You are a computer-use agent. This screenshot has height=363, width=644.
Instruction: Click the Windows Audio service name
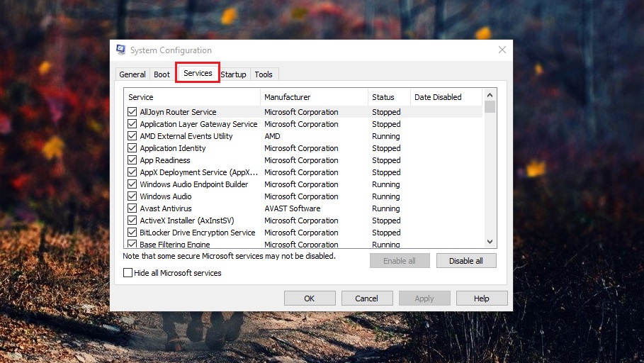click(166, 196)
